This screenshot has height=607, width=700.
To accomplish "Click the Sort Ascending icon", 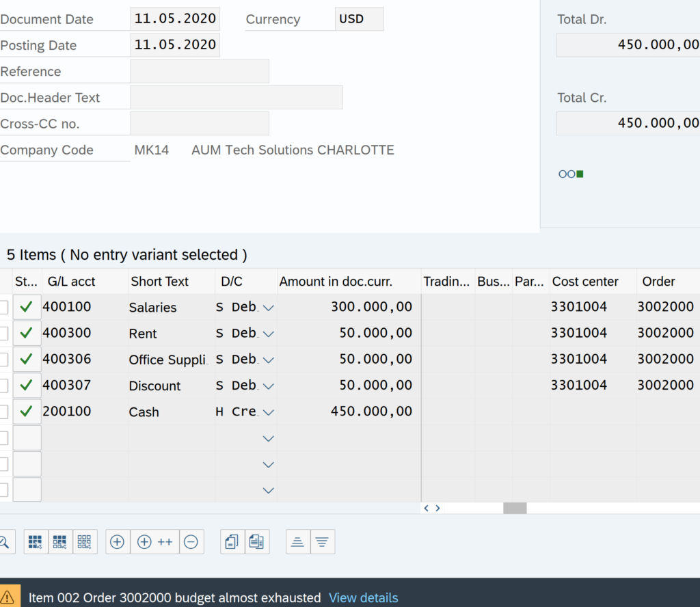I will tap(298, 542).
